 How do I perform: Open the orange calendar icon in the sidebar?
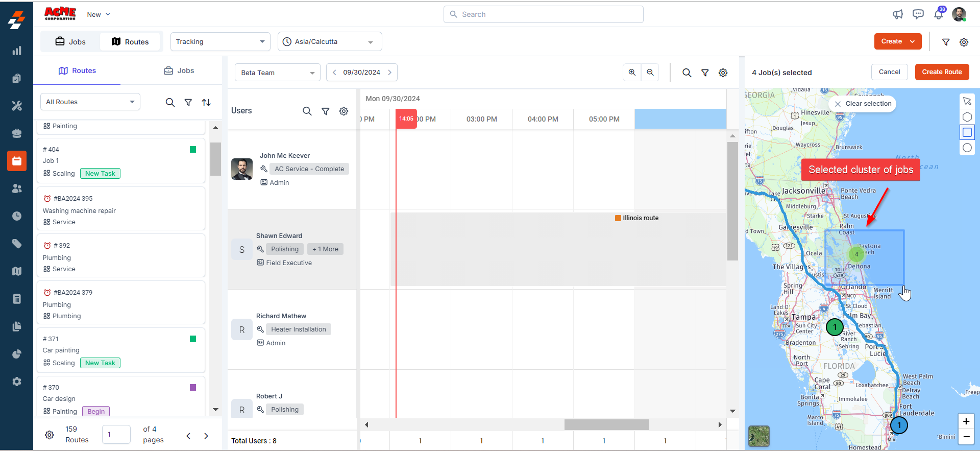pos(17,161)
